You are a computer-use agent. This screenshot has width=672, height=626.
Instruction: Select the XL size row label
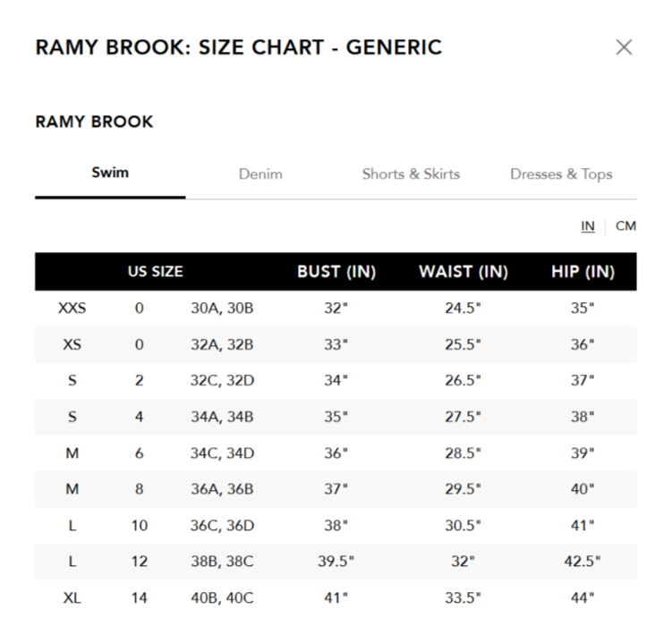72,597
